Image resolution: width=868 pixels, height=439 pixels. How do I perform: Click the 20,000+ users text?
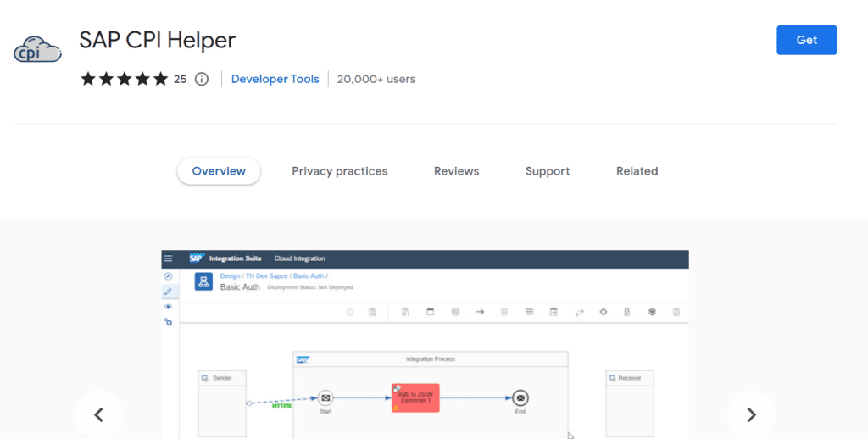pos(376,79)
